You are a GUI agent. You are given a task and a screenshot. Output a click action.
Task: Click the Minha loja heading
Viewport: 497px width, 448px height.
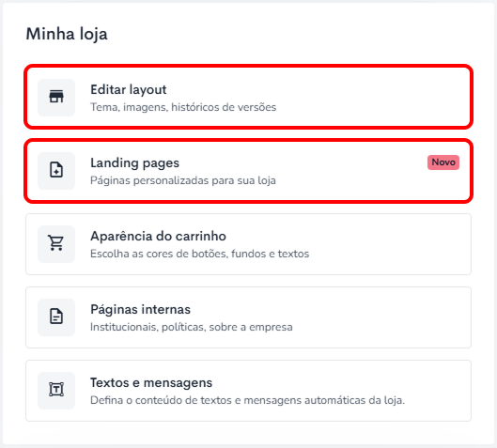point(67,34)
